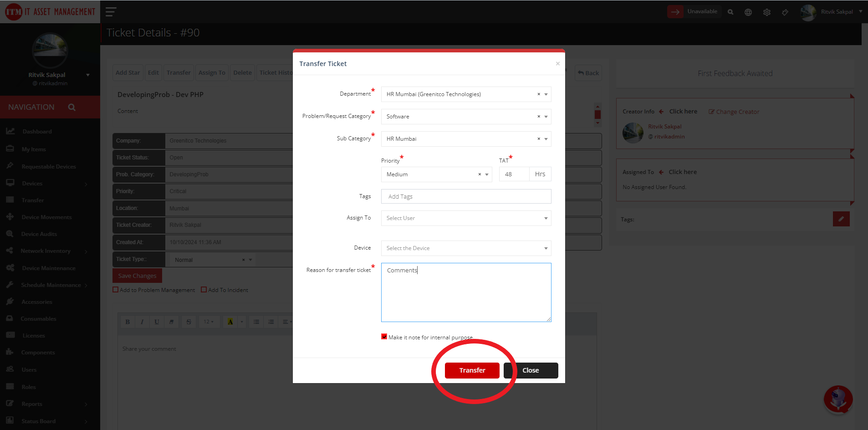Open Licenses in sidebar navigation

point(34,336)
